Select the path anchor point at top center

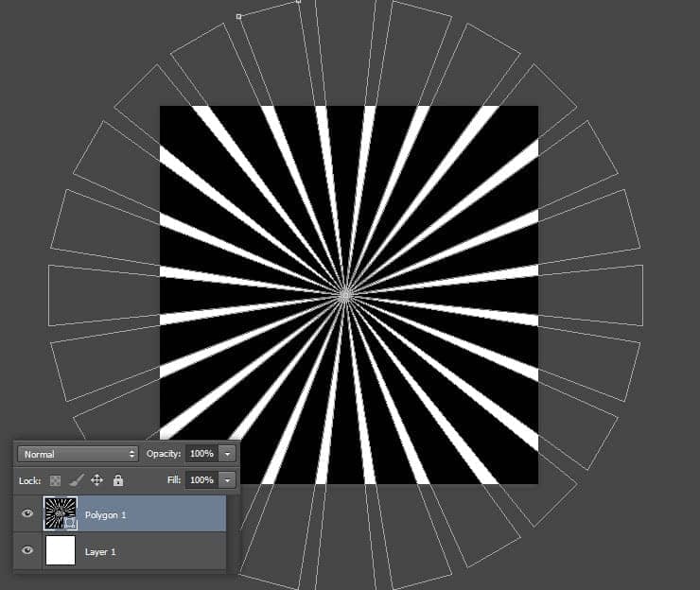click(x=299, y=1)
